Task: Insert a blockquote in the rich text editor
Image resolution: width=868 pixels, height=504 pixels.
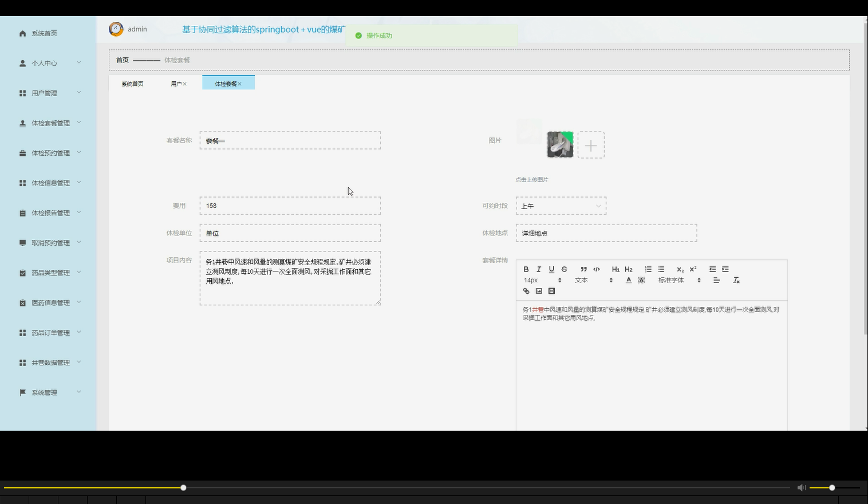Action: click(x=583, y=269)
